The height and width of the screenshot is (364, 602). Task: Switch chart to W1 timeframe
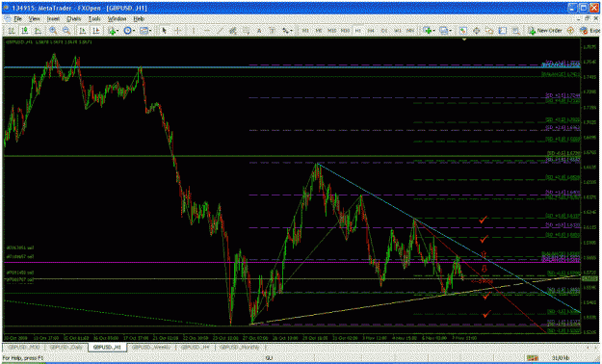(398, 31)
